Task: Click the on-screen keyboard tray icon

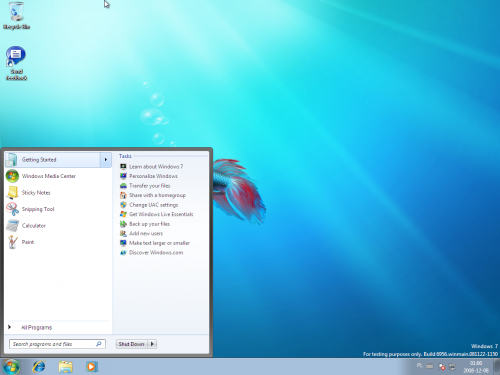Action: pos(430,367)
